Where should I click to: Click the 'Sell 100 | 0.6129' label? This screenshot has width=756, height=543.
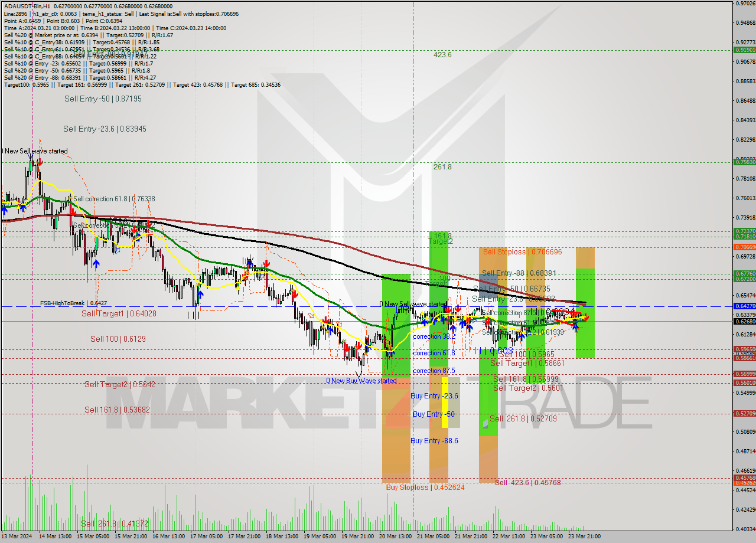[x=118, y=339]
